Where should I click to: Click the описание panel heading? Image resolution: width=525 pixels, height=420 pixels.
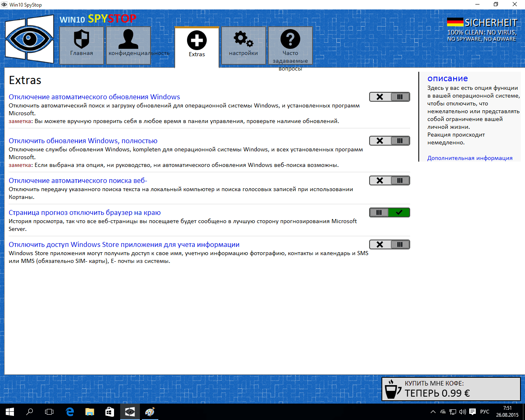(x=447, y=78)
